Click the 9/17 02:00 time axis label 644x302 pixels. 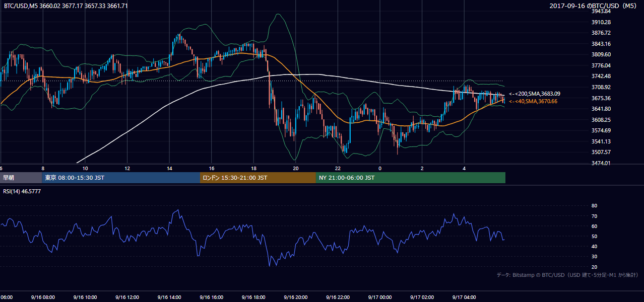click(422, 297)
